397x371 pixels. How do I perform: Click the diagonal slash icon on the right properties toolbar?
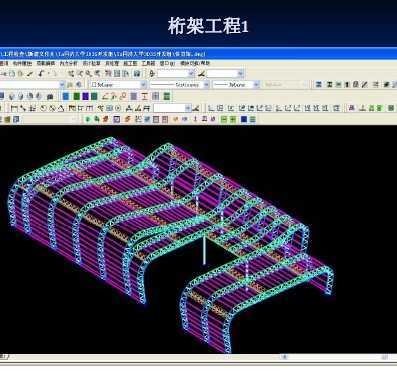364,85
